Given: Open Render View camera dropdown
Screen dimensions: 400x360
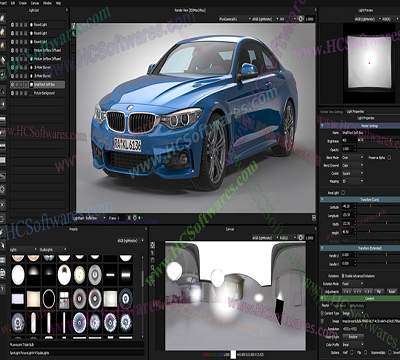Looking at the screenshot, I should [235, 19].
